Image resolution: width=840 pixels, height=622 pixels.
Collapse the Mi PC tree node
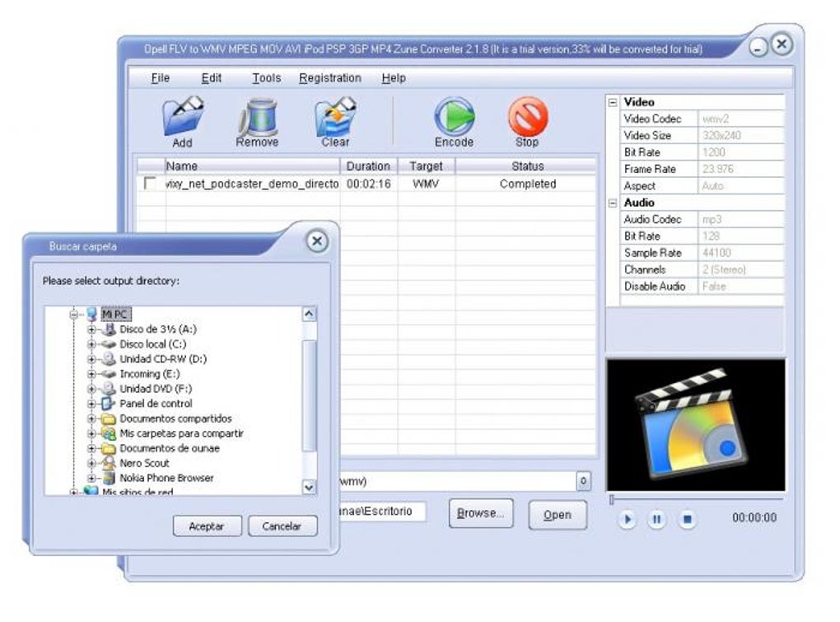tap(74, 315)
